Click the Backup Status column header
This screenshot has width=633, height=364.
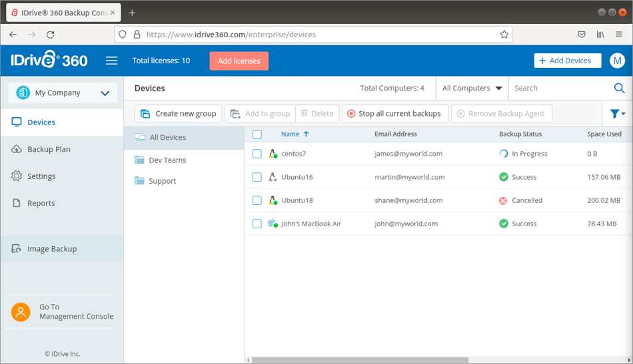(520, 134)
